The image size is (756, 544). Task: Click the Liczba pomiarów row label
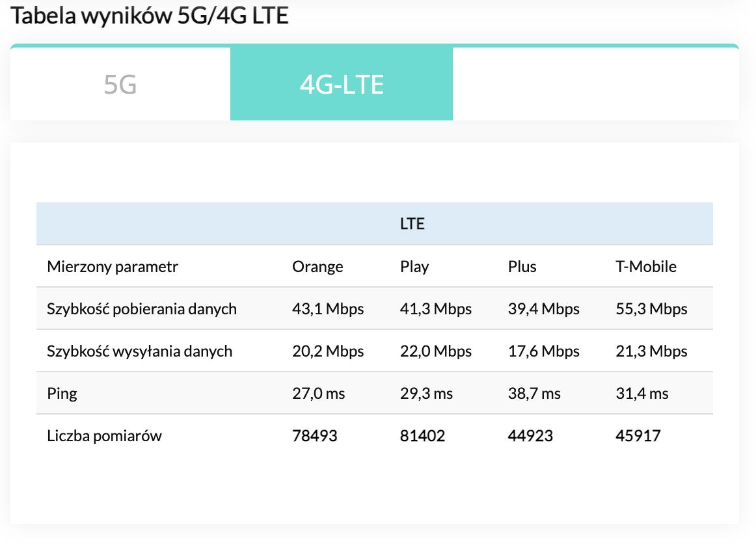point(104,435)
